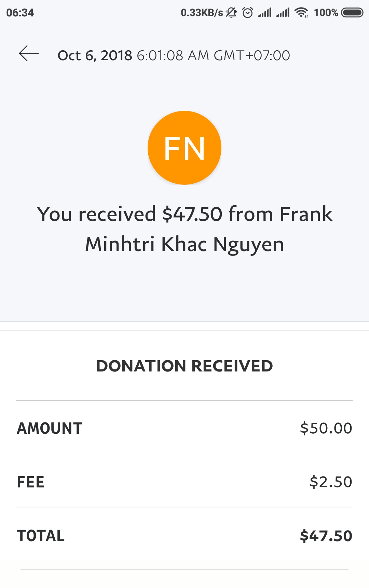Tap the FEE label
Screen dimensions: 369x588
point(31,482)
